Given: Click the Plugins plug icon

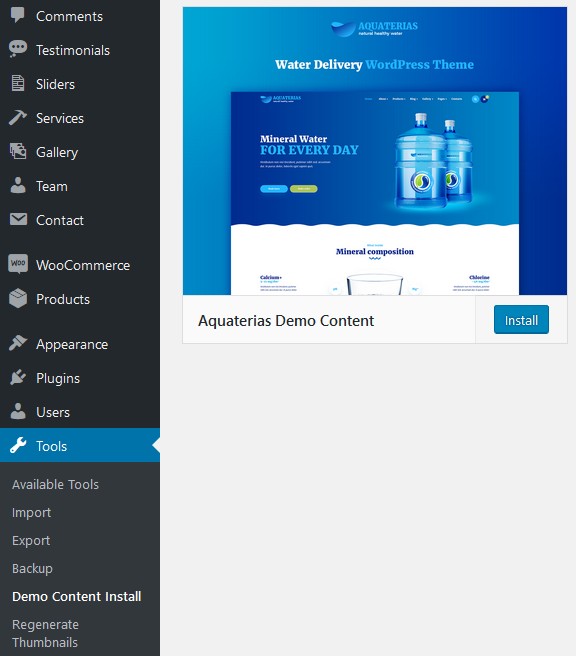Looking at the screenshot, I should click(18, 377).
